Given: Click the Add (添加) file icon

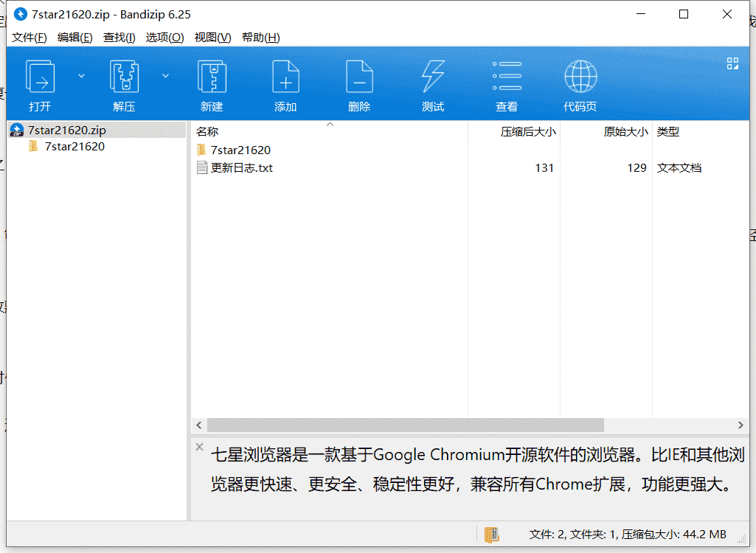Looking at the screenshot, I should (285, 76).
